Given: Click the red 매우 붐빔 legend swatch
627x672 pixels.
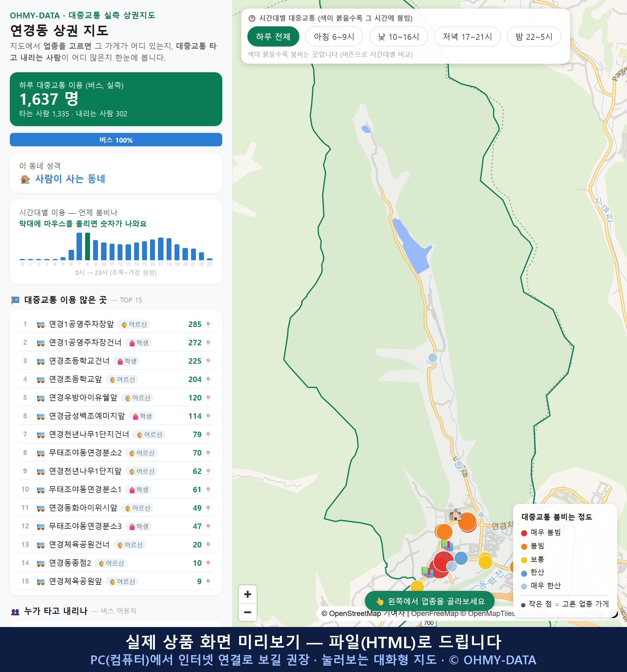Looking at the screenshot, I should coord(524,533).
